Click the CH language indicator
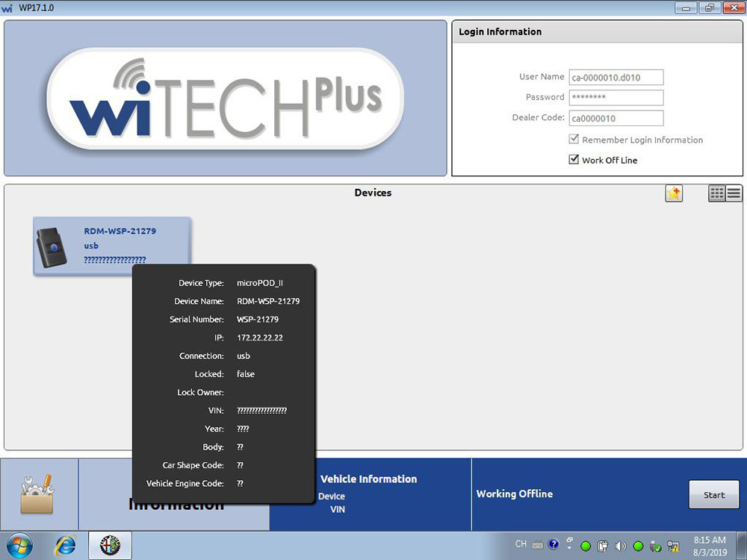The height and width of the screenshot is (560, 747). click(521, 544)
